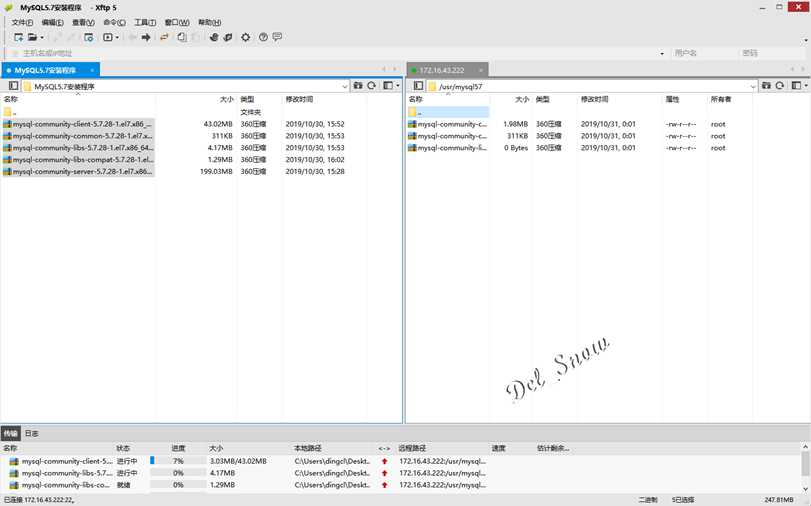This screenshot has width=811, height=506.
Task: Click the Xftp app icon in title bar
Action: (8, 8)
